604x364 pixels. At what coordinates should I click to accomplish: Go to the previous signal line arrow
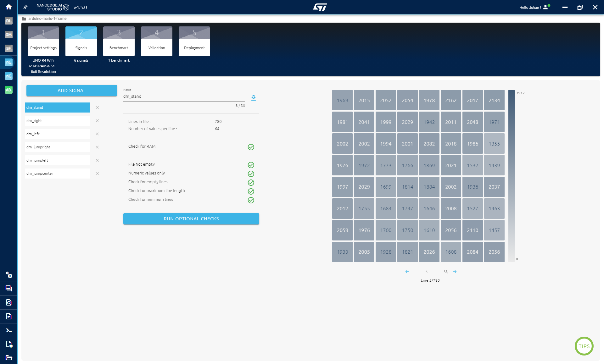click(407, 271)
